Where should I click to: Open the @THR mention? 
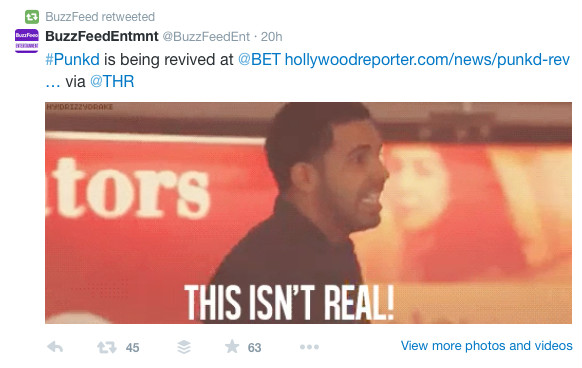click(x=112, y=81)
